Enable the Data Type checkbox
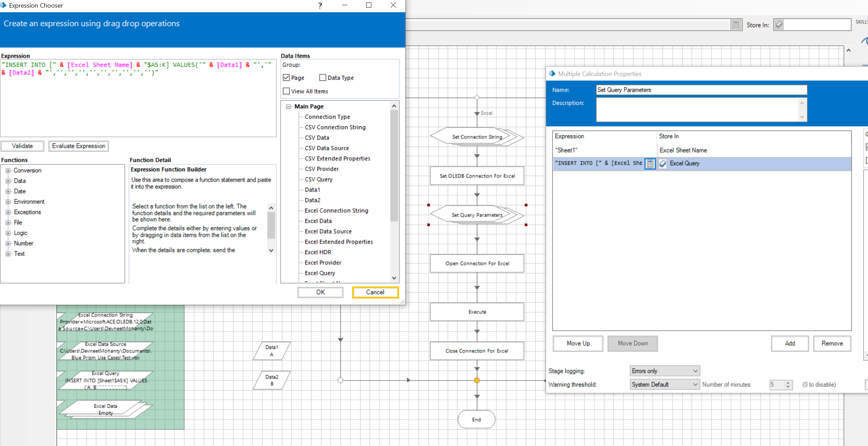Viewport: 868px width, 446px height. [323, 77]
